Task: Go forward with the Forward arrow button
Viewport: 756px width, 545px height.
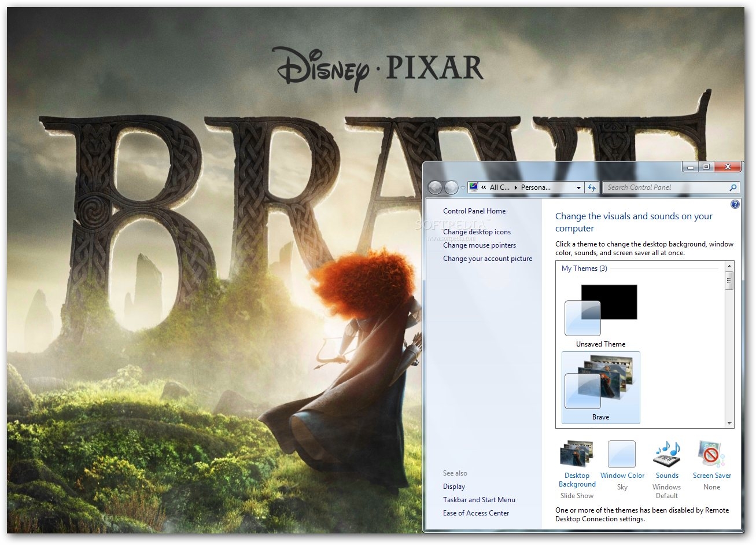Action: (x=451, y=187)
